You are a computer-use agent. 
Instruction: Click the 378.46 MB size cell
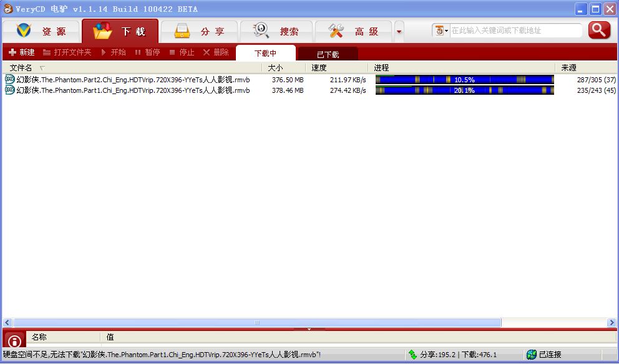click(x=288, y=90)
